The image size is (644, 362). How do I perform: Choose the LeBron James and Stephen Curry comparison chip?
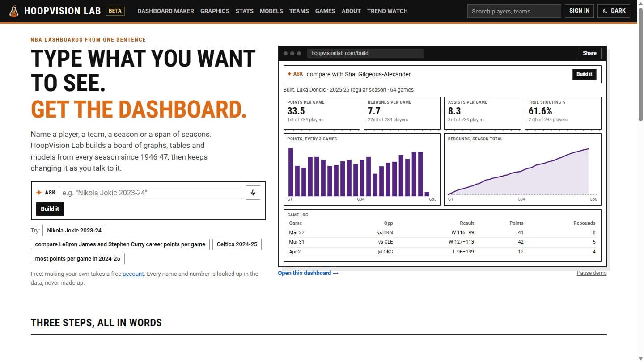coord(120,244)
